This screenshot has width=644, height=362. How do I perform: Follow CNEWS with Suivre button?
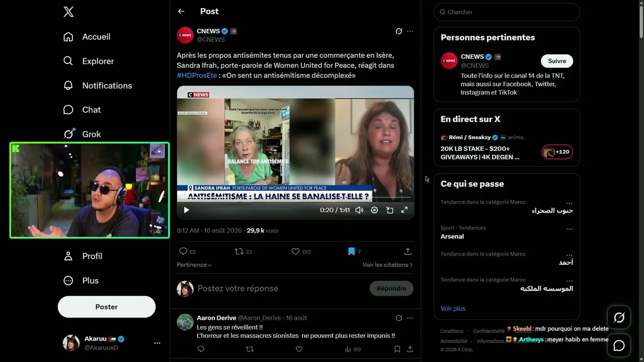click(557, 61)
